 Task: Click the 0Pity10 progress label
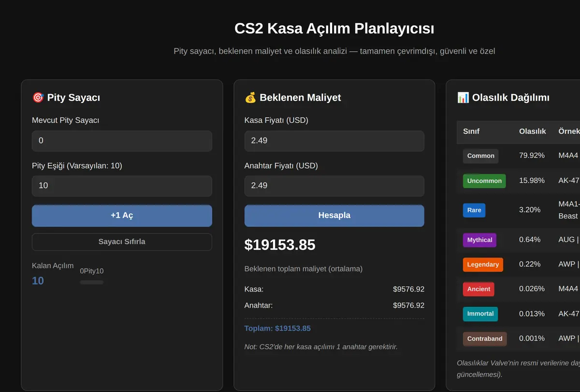click(x=92, y=271)
